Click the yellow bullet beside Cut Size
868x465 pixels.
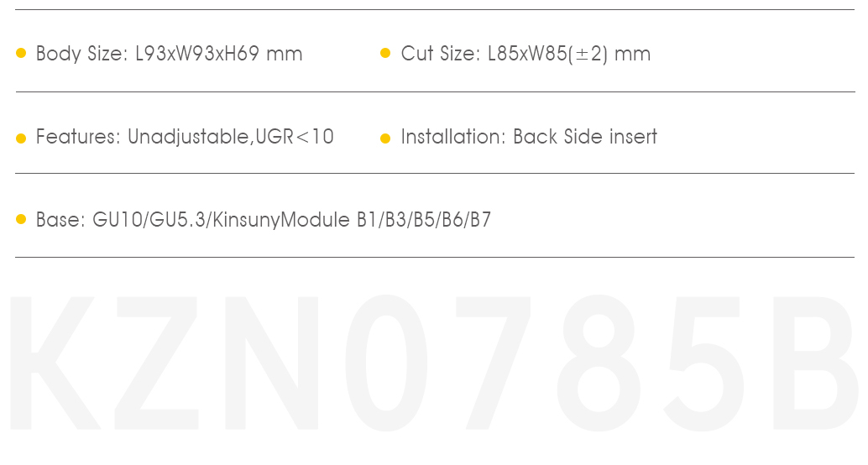click(x=385, y=53)
